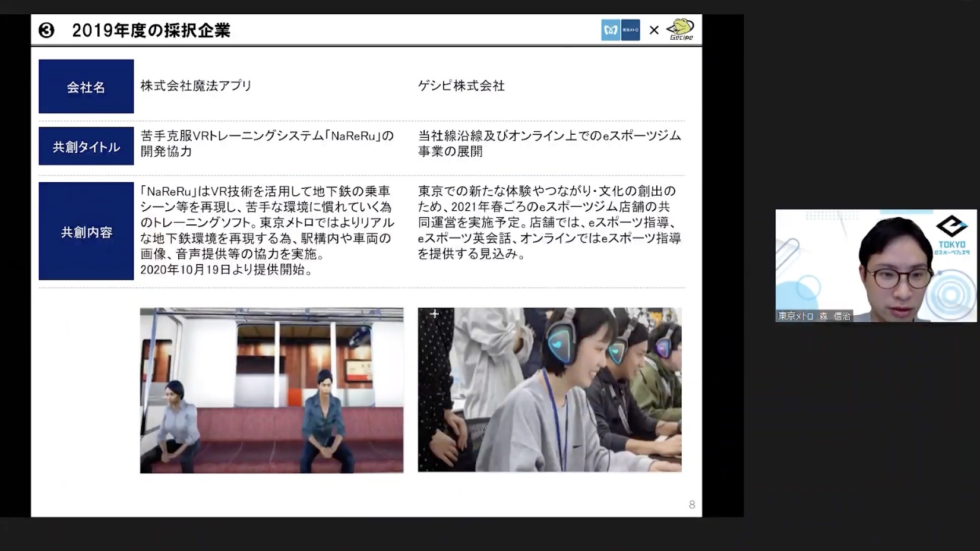
Task: Click the presenter webcam video tile
Action: click(x=876, y=265)
